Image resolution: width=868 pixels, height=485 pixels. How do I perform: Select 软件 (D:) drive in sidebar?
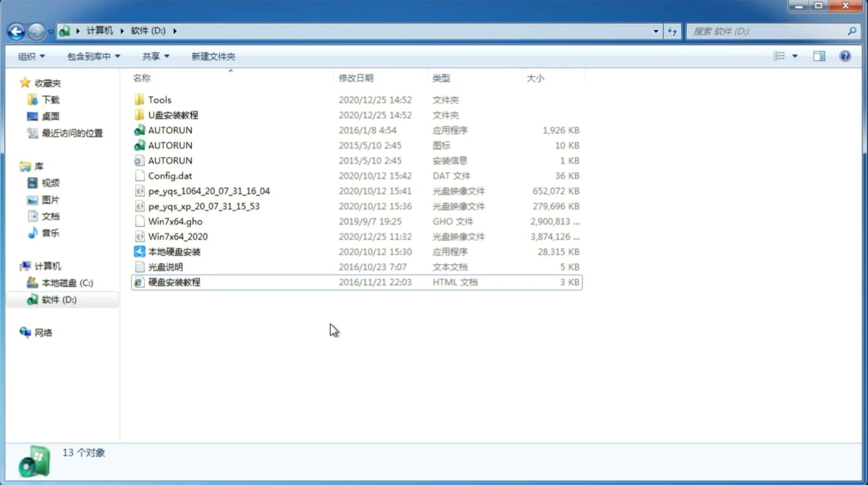(59, 299)
